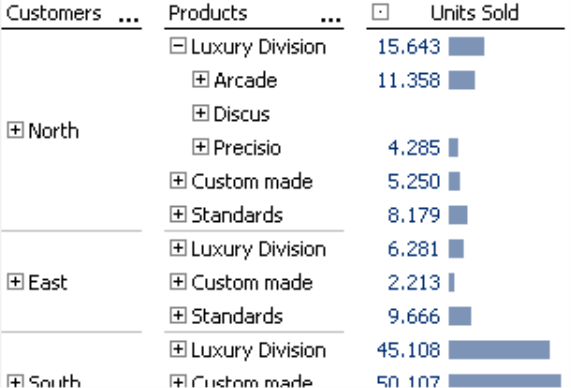Expand the Precisio product group
571x388 pixels.
click(x=201, y=147)
